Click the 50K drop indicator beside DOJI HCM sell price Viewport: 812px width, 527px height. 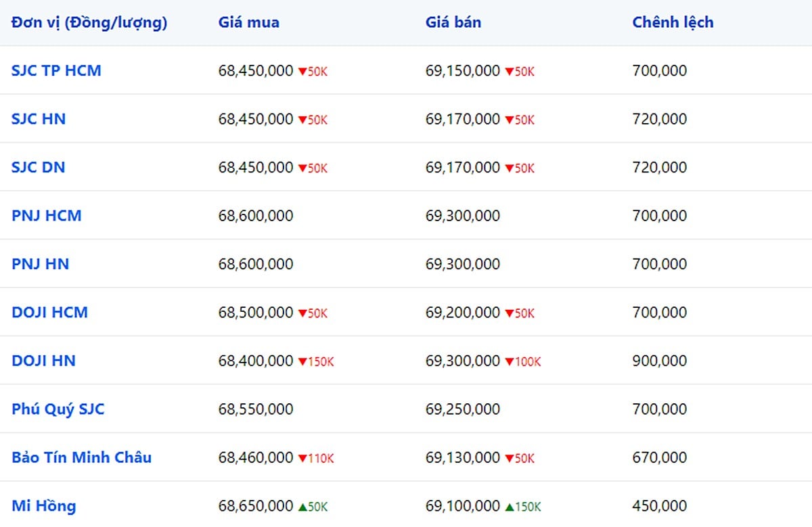(520, 313)
